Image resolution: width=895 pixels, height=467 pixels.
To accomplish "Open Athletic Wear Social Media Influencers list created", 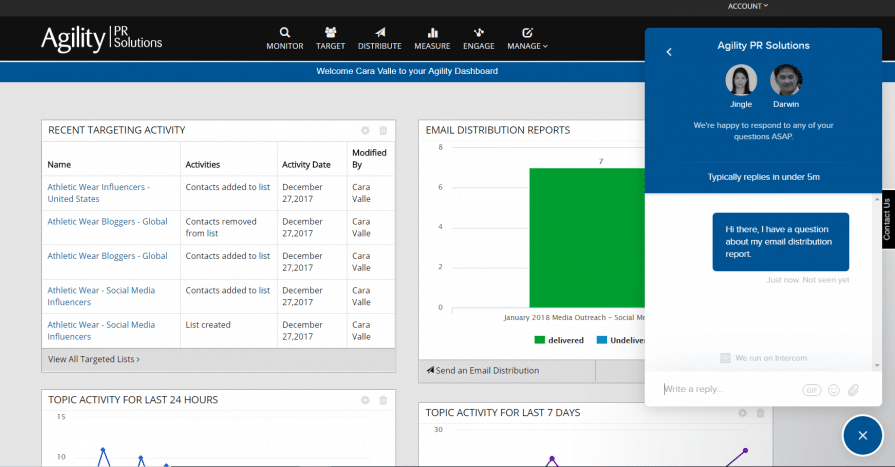I will (x=101, y=331).
